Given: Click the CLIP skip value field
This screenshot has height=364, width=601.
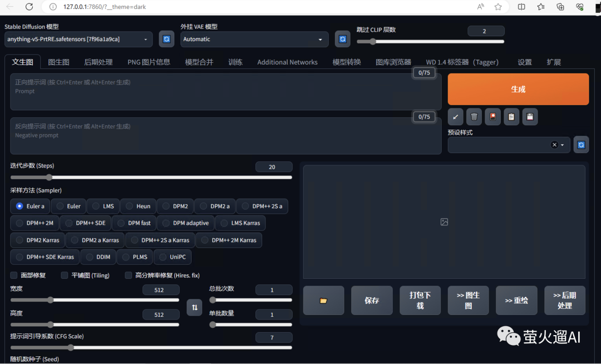Looking at the screenshot, I should (486, 31).
